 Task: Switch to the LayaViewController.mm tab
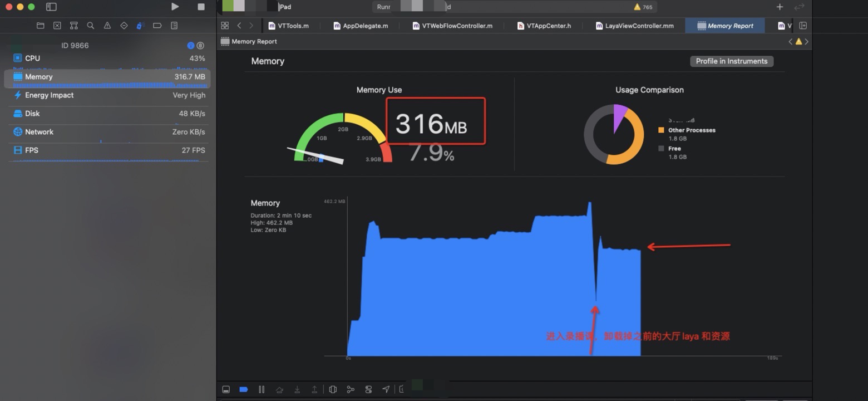point(635,26)
